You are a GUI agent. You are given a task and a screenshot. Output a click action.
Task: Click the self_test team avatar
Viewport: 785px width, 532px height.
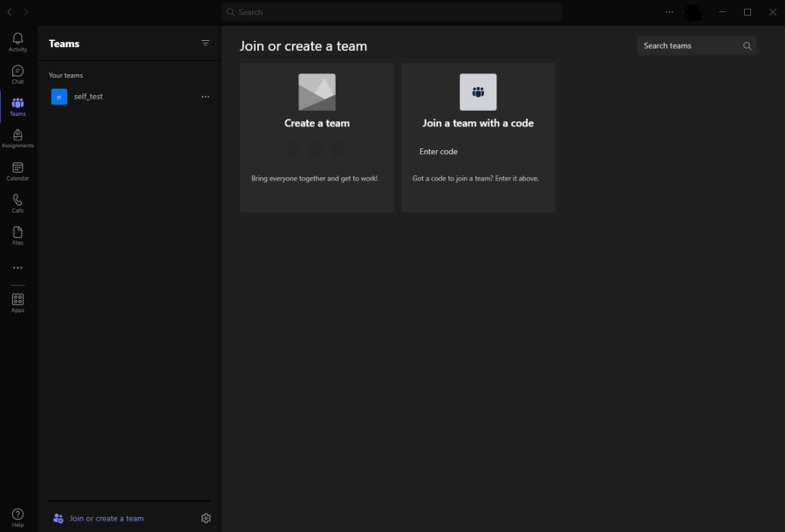click(59, 97)
